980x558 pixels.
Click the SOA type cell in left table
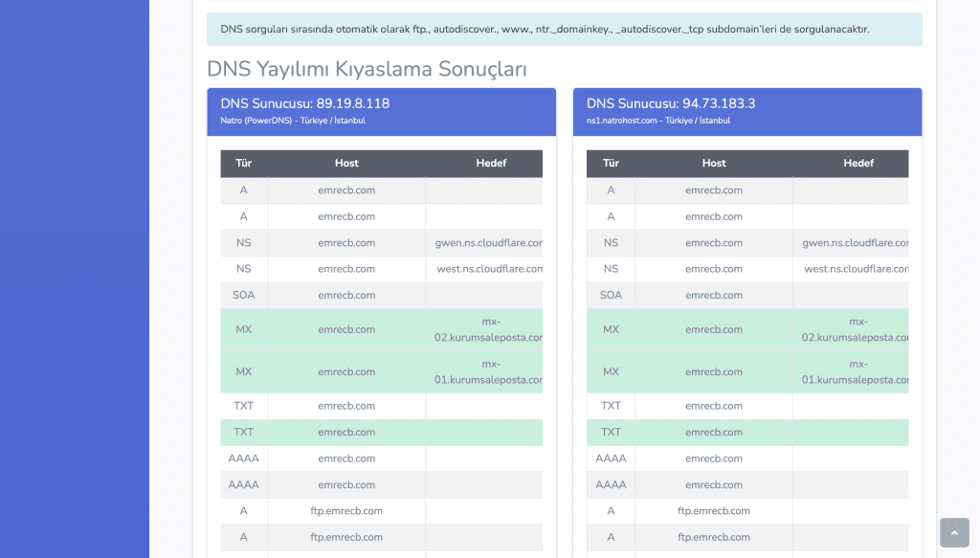(x=243, y=295)
